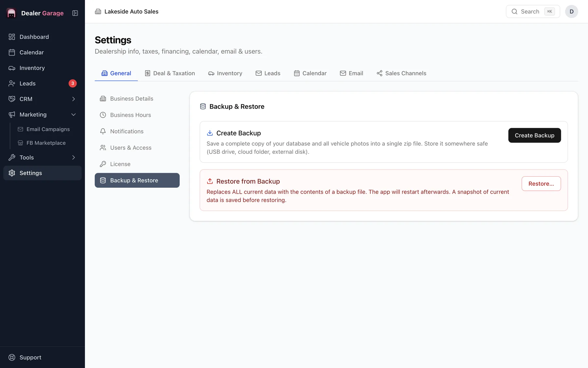Click the Search field in the header
Viewport: 588px width, 368px height.
[x=533, y=11]
